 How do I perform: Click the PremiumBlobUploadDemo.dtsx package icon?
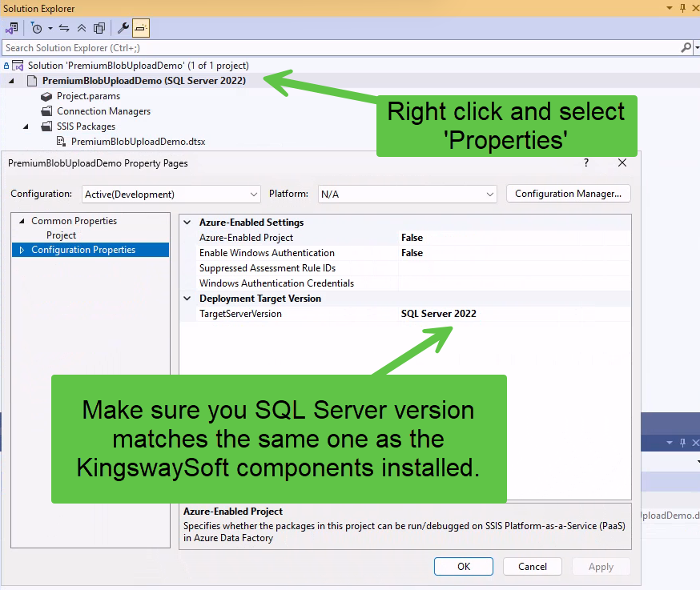pos(61,142)
